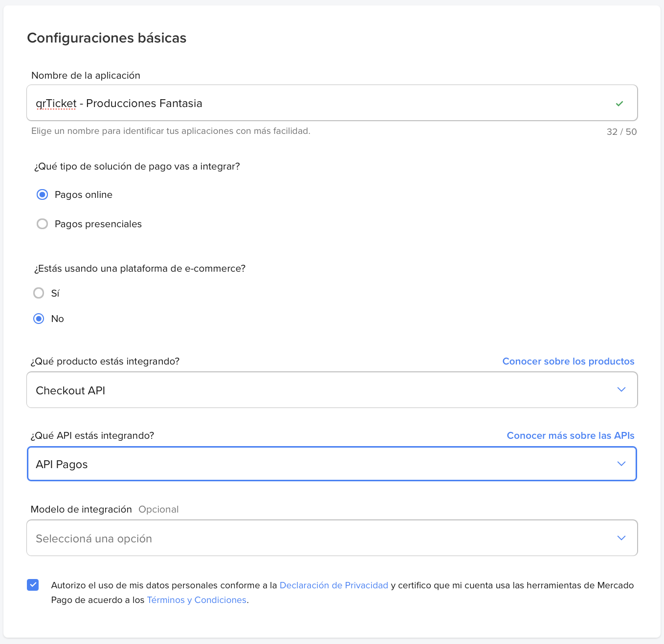Click the chevron on the Checkout API dropdown
The image size is (664, 644).
click(621, 389)
